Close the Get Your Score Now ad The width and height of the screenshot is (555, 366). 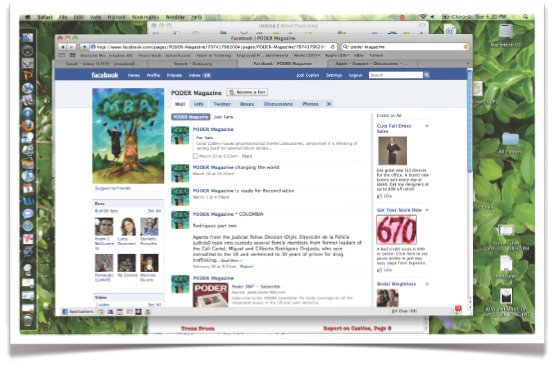(427, 210)
